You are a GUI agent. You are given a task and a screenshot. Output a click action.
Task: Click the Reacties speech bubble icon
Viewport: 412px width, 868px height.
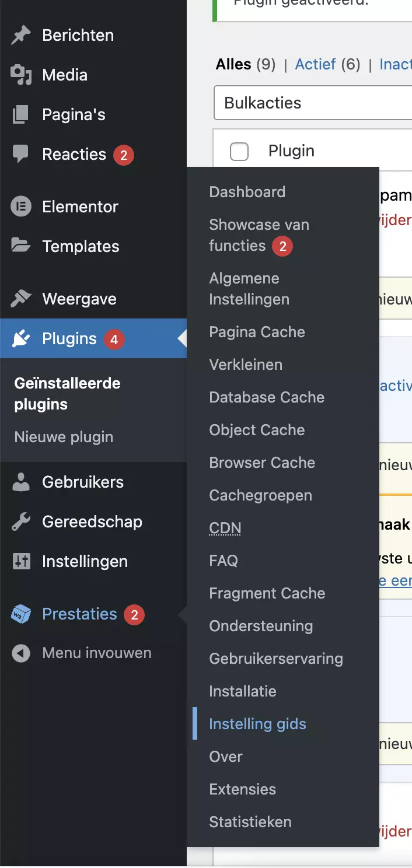pyautogui.click(x=21, y=155)
